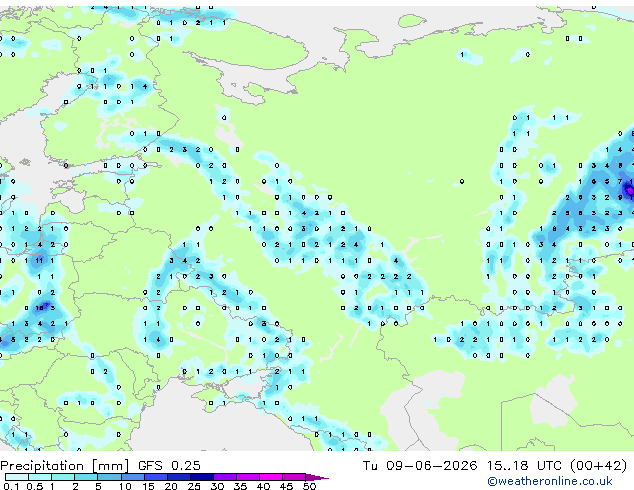Click the 0.5–1 mm legend swatch
The image size is (634, 490).
(40, 477)
